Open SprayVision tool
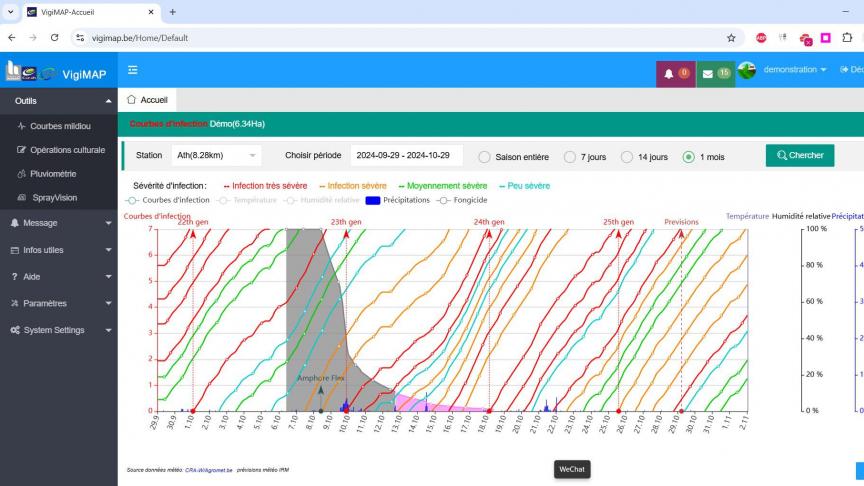This screenshot has width=864, height=486. click(x=55, y=197)
